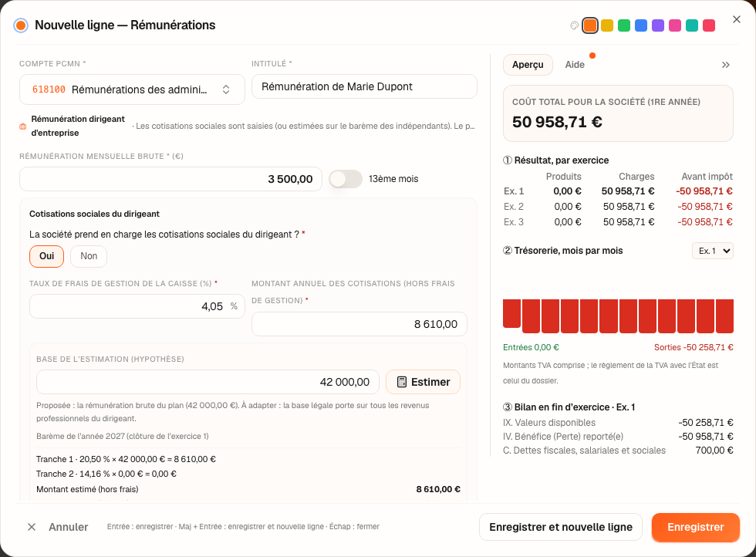Click the Entrées 0,00 € label

click(x=531, y=347)
